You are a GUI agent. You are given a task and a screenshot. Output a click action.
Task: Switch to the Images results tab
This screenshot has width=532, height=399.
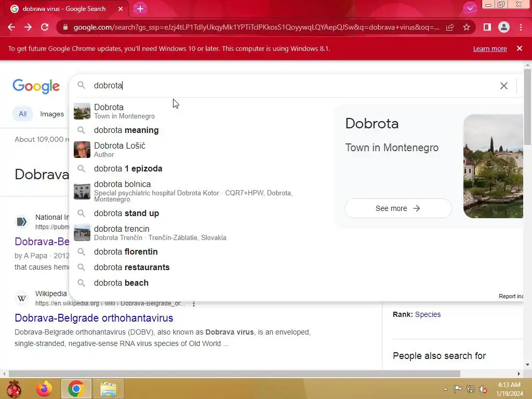click(52, 114)
